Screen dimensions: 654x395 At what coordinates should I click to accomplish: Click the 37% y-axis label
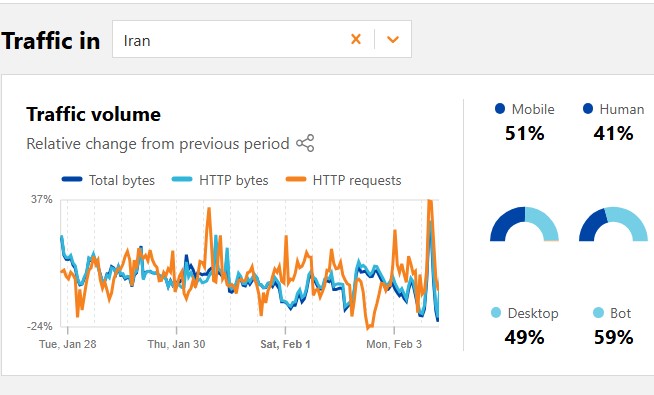click(x=42, y=199)
